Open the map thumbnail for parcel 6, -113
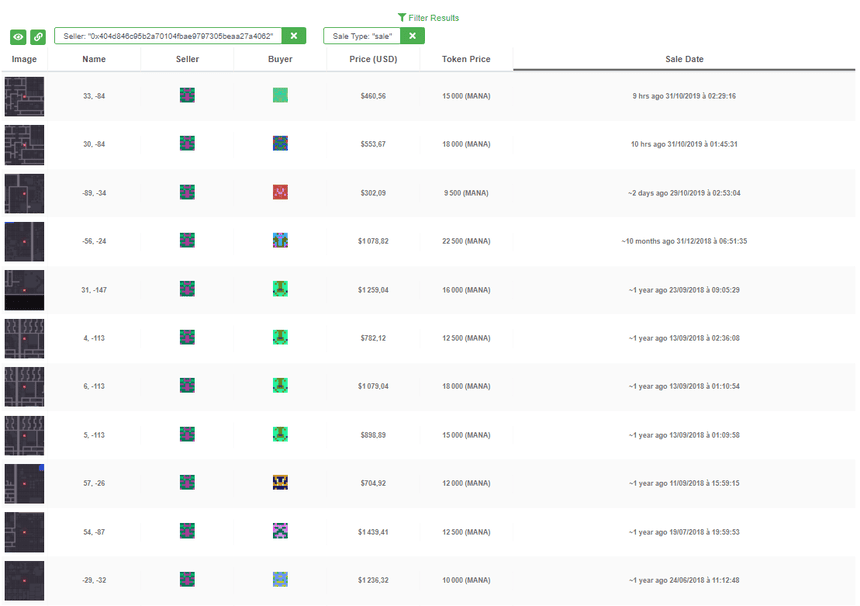860x606 pixels. click(24, 386)
